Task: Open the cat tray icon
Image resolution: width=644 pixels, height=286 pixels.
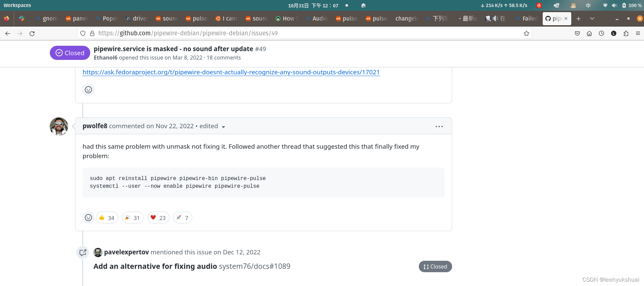Action: pyautogui.click(x=573, y=5)
